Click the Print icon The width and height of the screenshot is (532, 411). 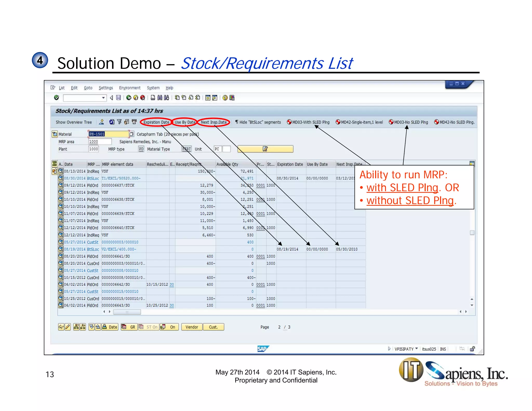point(153,98)
